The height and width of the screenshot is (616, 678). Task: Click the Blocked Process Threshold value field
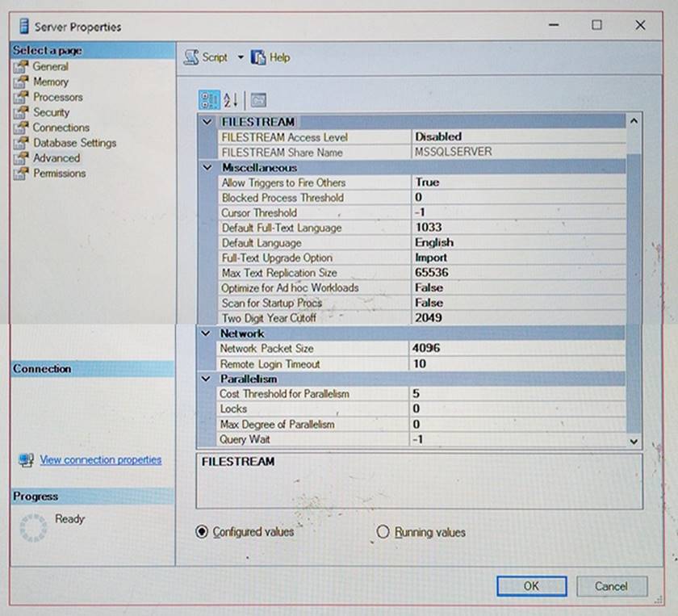click(x=518, y=198)
